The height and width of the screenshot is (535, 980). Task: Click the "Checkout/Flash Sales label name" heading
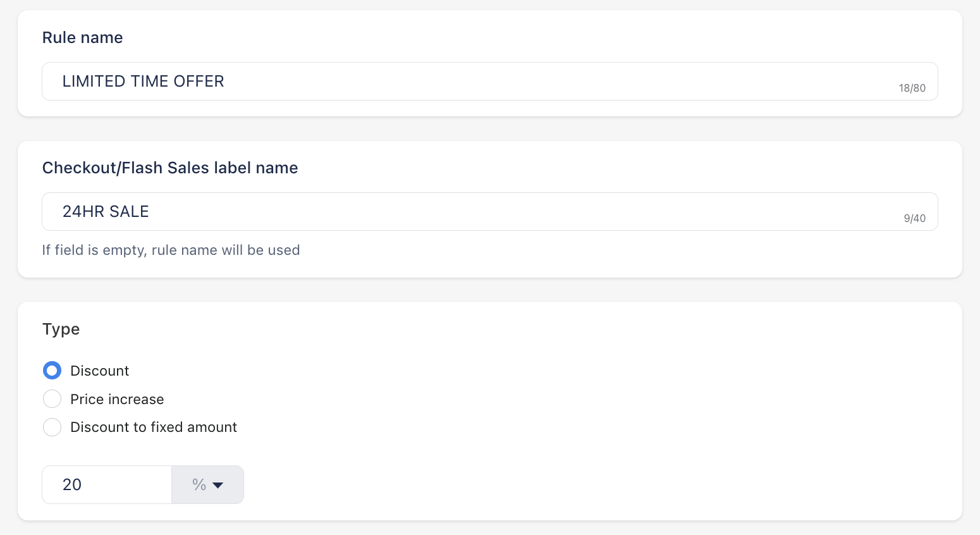[170, 168]
